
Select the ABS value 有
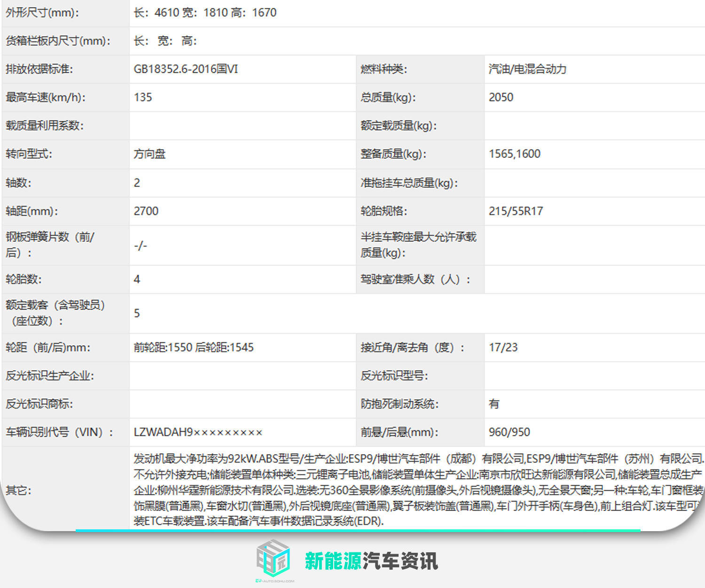click(494, 403)
